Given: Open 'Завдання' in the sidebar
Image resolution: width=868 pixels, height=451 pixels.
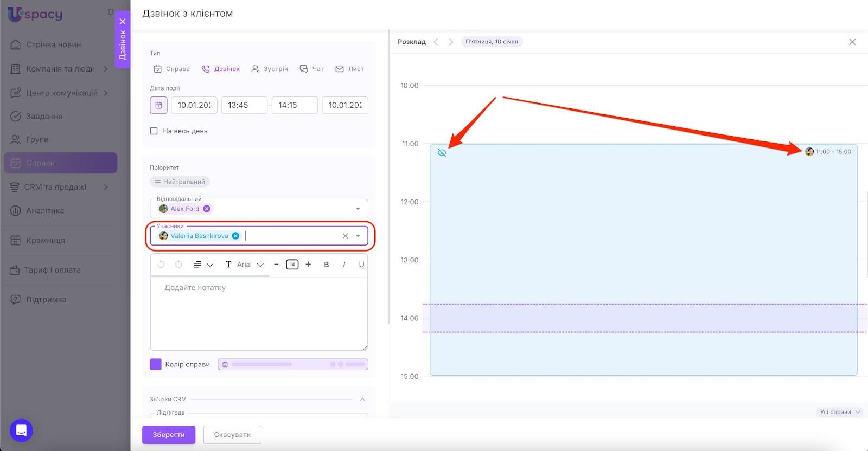Looking at the screenshot, I should [44, 116].
